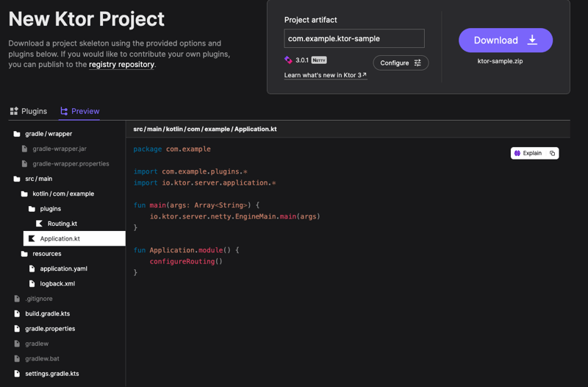Open settings.gradle.kts file
Image resolution: width=588 pixels, height=387 pixels.
tap(51, 374)
